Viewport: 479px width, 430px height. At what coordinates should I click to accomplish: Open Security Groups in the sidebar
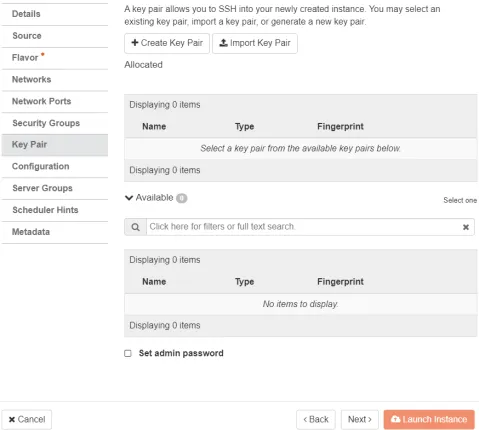(x=55, y=123)
